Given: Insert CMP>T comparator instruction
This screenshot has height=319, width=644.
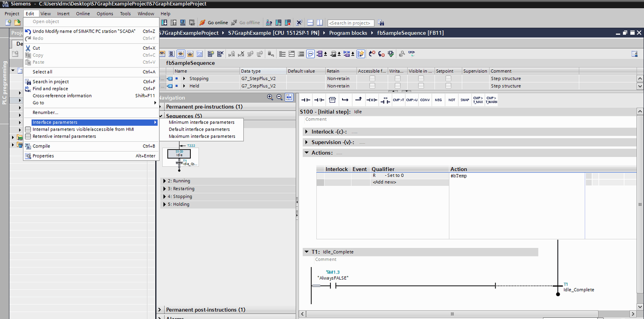Looking at the screenshot, I should [x=398, y=100].
